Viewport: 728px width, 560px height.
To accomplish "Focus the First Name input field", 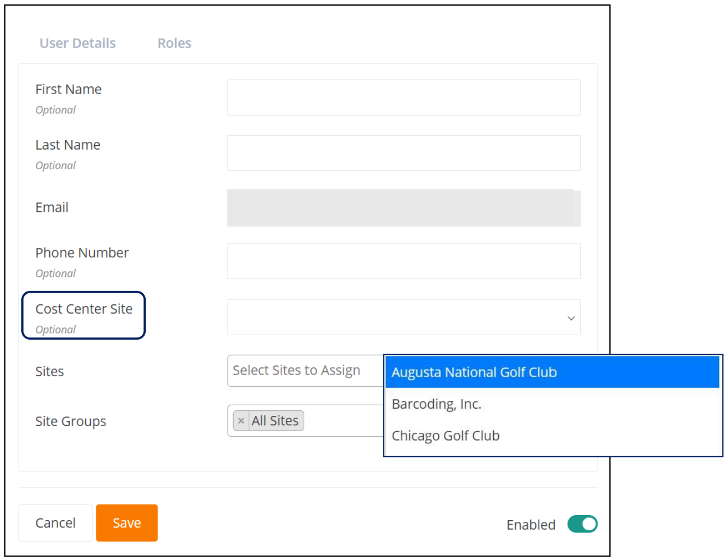I will (404, 98).
